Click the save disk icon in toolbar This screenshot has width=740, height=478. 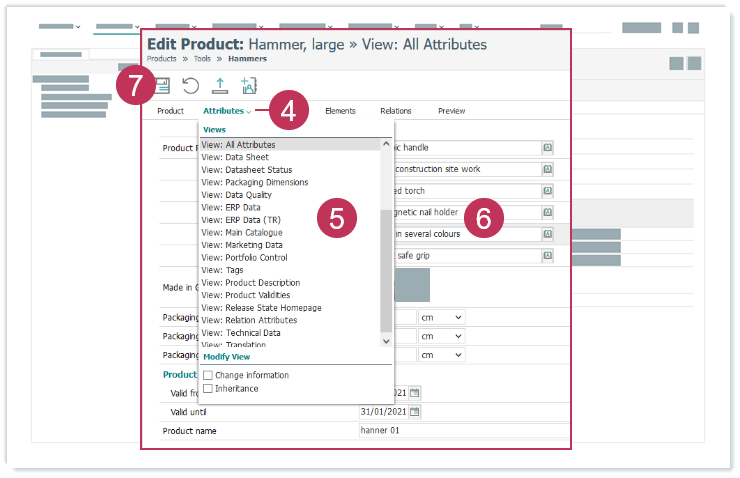click(162, 86)
